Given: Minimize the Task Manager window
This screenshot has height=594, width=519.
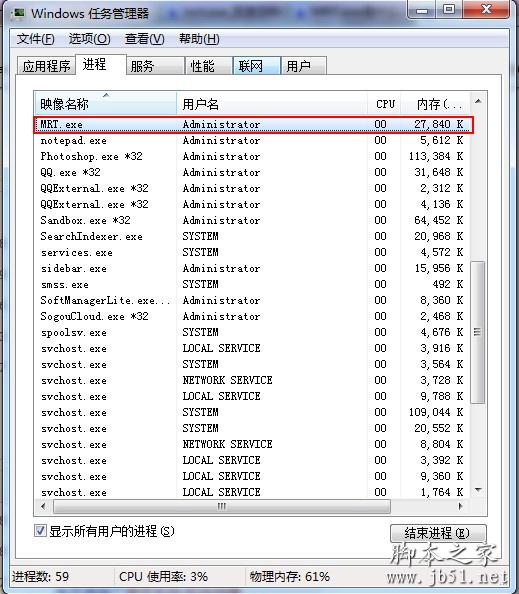Looking at the screenshot, I should (x=421, y=10).
